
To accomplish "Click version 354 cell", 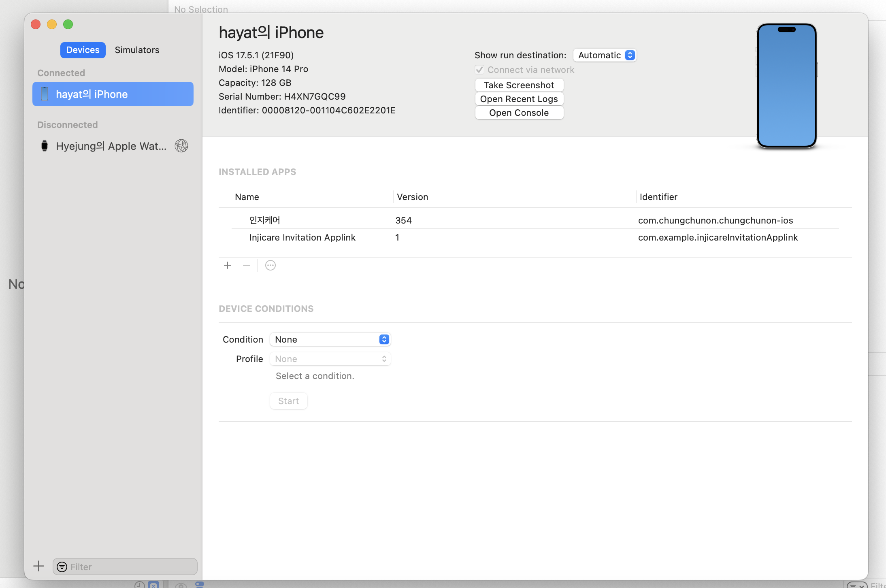I will 403,220.
